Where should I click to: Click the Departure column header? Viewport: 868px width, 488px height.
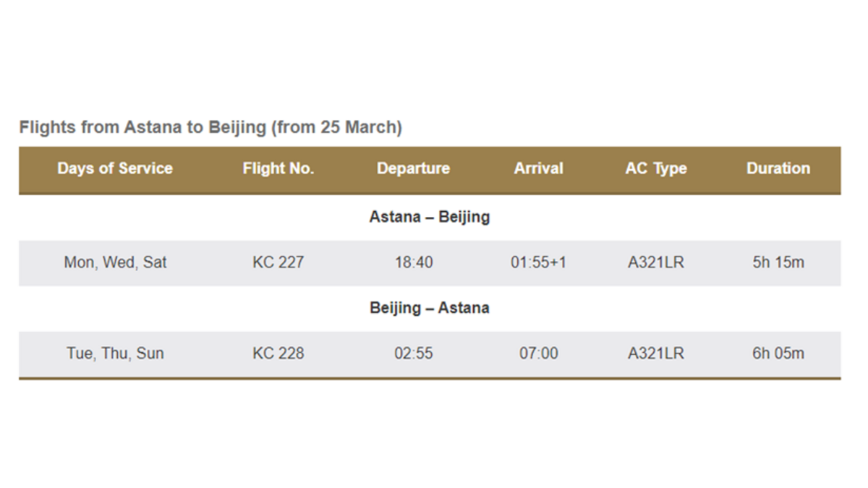[413, 168]
